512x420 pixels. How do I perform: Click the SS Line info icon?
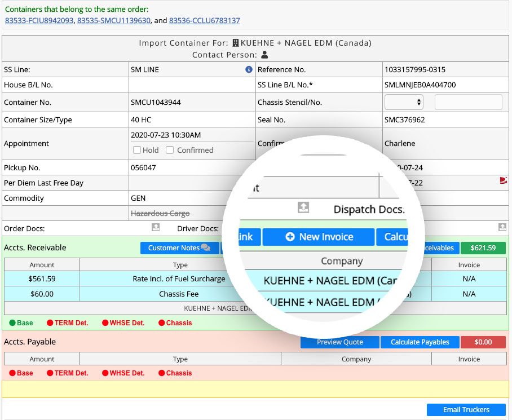coord(249,70)
